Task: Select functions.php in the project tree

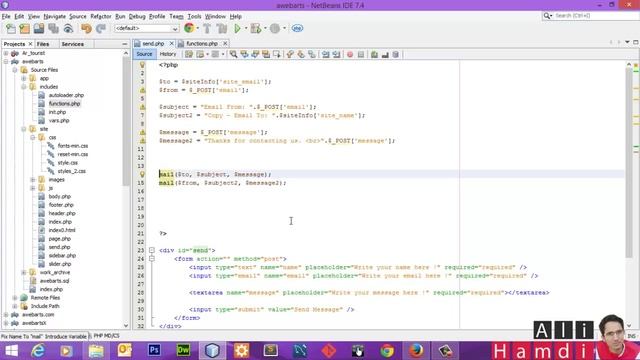Action: click(x=64, y=104)
